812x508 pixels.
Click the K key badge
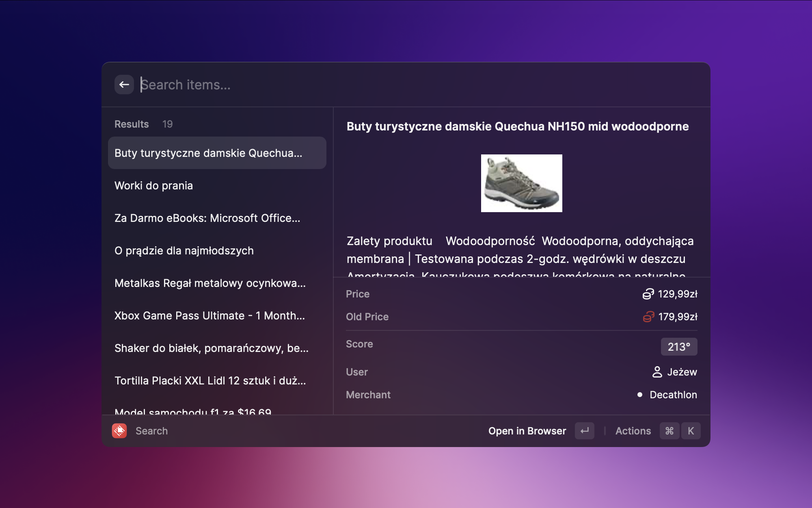[x=691, y=431]
